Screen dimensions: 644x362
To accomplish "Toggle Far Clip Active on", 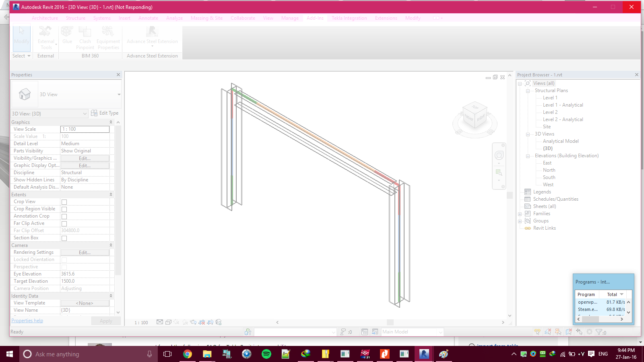I will click(64, 223).
